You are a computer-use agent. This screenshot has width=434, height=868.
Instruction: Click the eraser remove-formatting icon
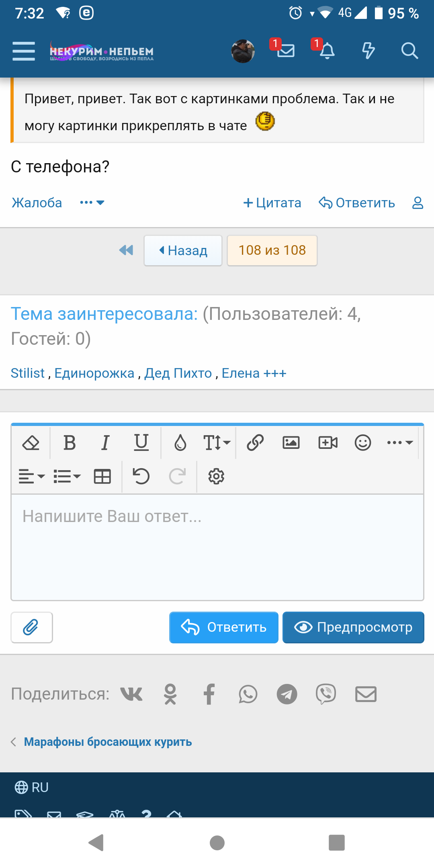pos(31,443)
